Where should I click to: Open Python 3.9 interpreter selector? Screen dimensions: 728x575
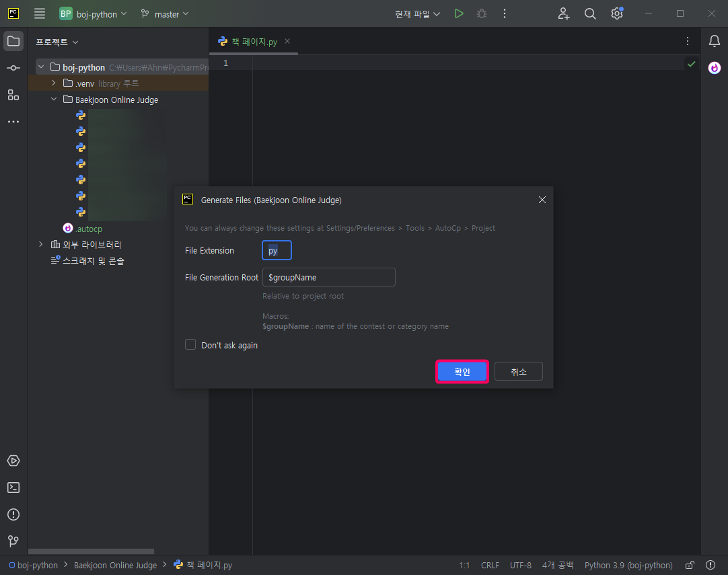pos(628,566)
